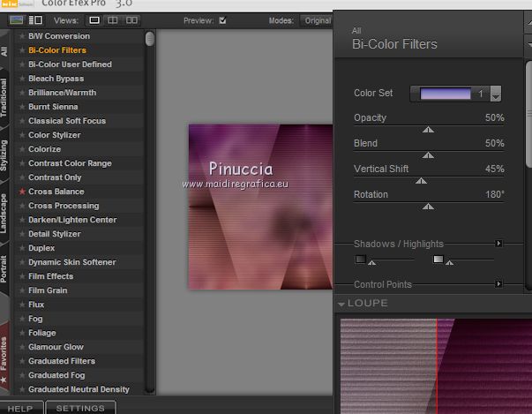
Task: Toggle favorite star for Graduated Filters
Action: tap(22, 361)
